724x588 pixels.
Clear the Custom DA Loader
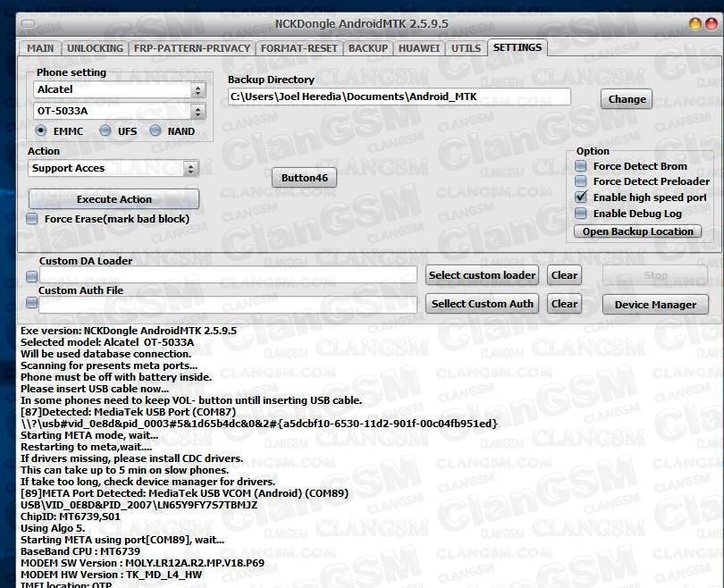564,275
